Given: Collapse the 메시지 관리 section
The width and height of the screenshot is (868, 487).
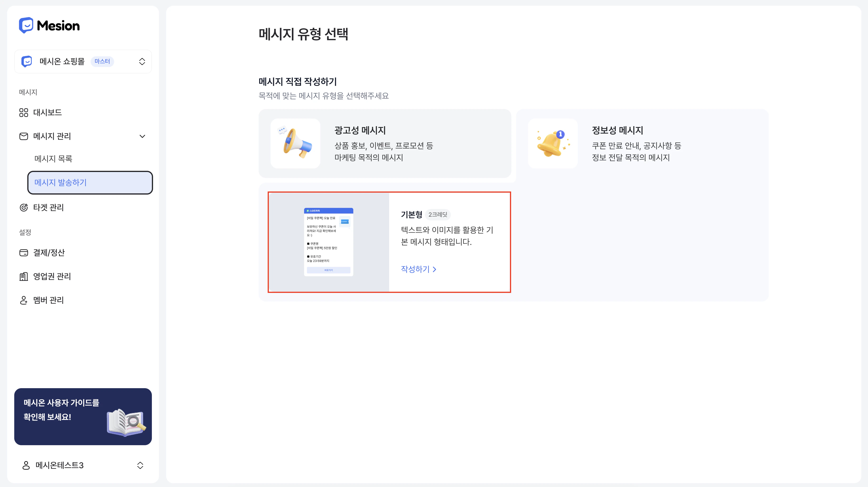Looking at the screenshot, I should pos(142,136).
